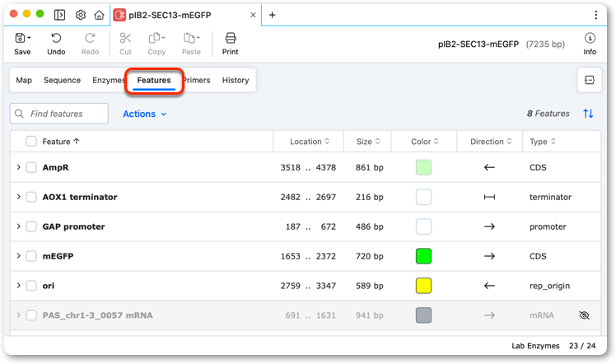Check the AOX1 terminator checkbox
Image resolution: width=616 pixels, height=364 pixels.
[31, 197]
